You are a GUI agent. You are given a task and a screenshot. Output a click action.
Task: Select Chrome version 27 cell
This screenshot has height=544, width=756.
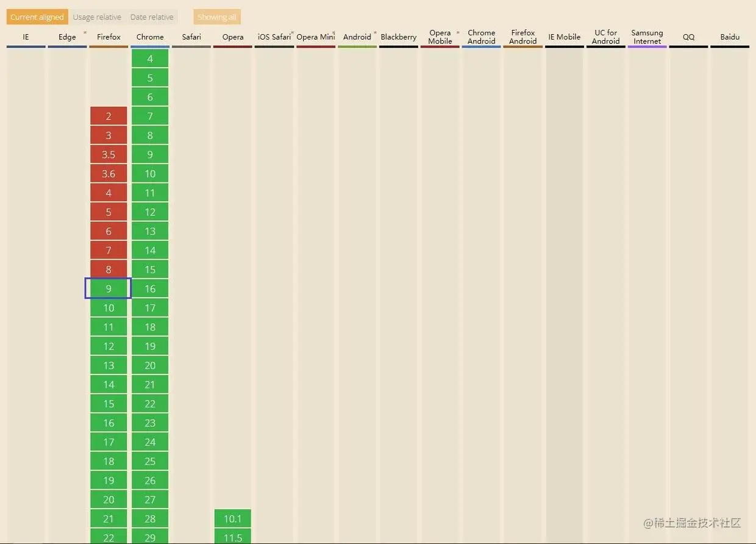pyautogui.click(x=150, y=499)
